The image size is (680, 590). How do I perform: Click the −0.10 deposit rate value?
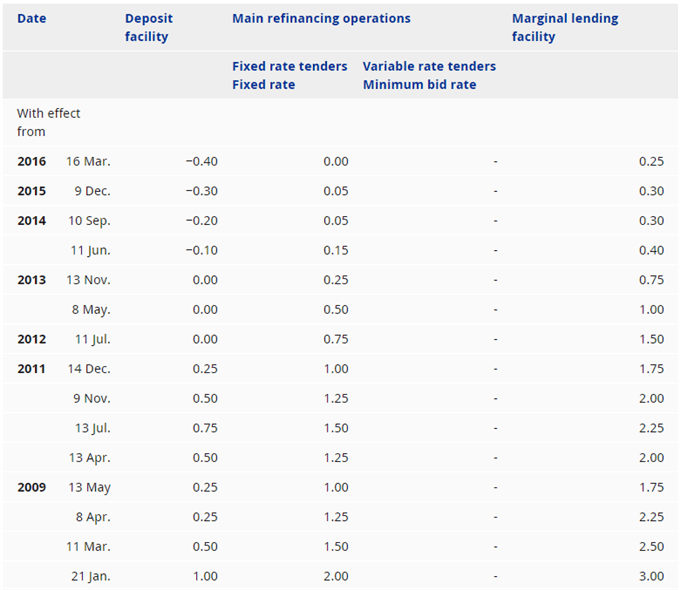point(202,250)
